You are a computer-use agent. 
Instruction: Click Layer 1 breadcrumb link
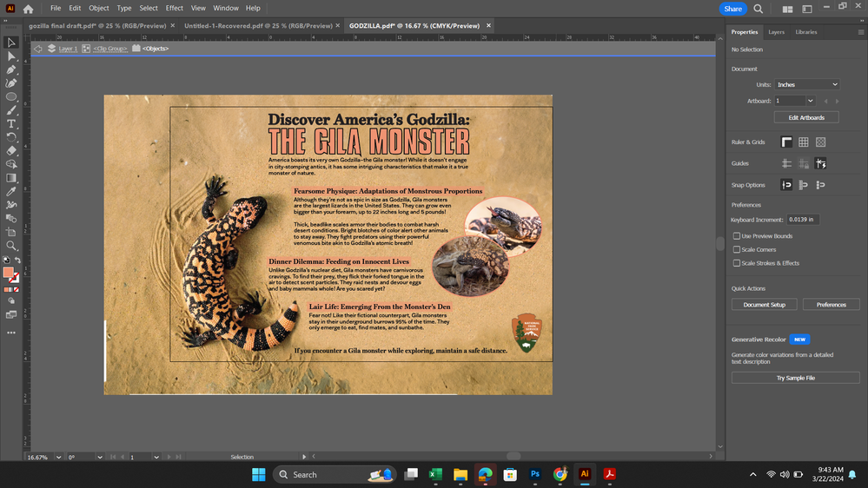[x=68, y=49]
